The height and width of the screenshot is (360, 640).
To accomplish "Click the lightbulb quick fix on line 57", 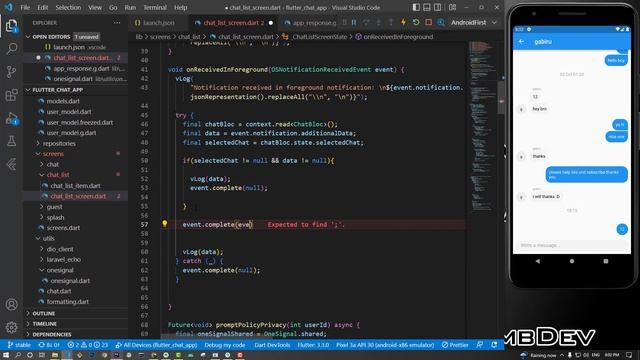I will pyautogui.click(x=164, y=224).
